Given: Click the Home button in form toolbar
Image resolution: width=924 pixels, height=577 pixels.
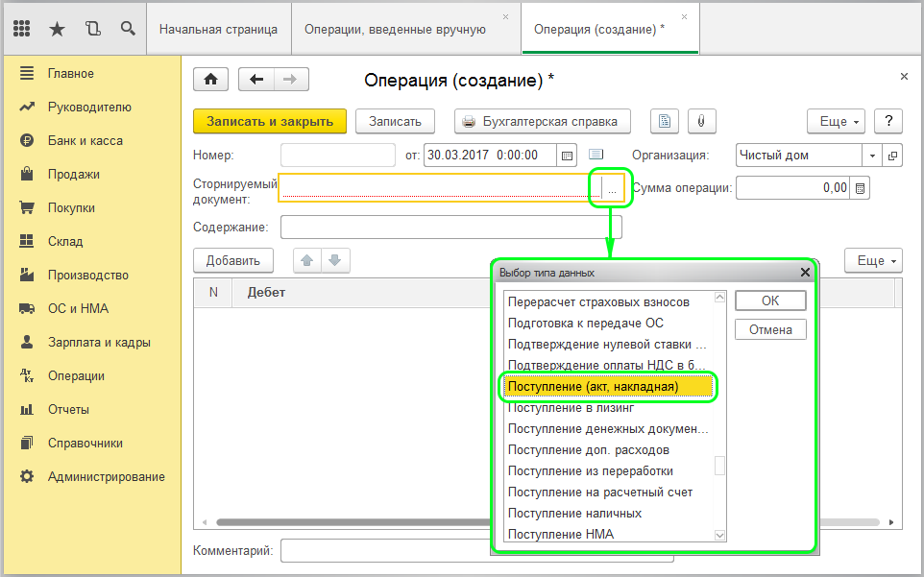Looking at the screenshot, I should [211, 80].
